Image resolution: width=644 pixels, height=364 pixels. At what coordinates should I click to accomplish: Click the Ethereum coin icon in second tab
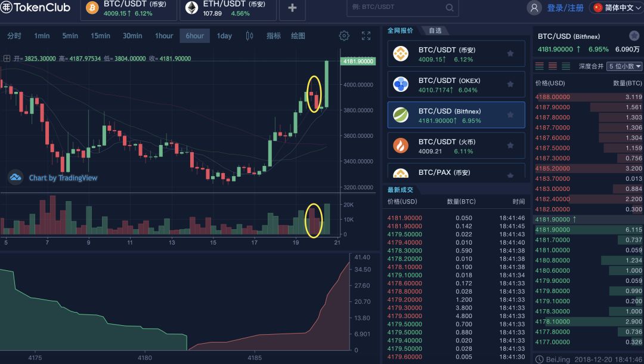pyautogui.click(x=191, y=7)
